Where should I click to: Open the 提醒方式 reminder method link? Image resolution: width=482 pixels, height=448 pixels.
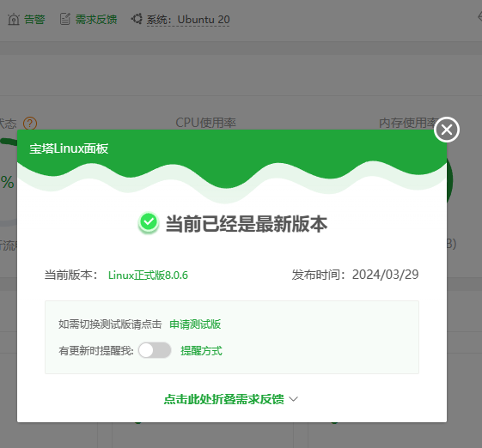(201, 351)
